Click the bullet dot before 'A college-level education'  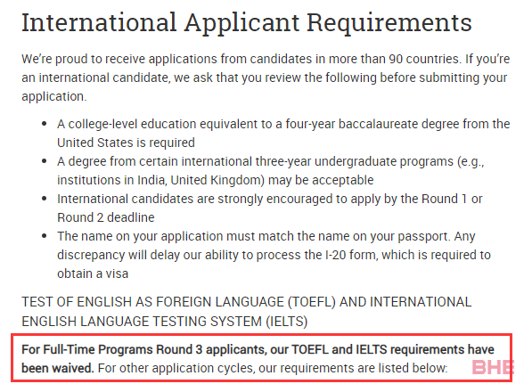(44, 124)
